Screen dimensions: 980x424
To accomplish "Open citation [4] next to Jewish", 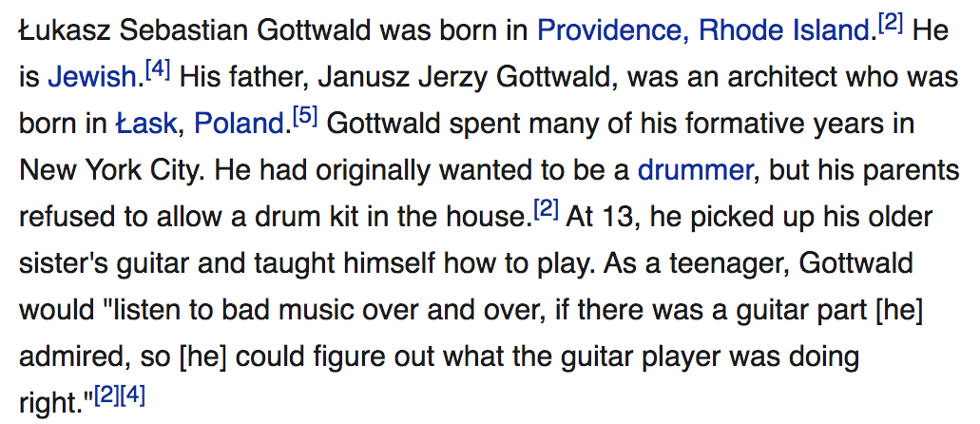I will point(158,70).
